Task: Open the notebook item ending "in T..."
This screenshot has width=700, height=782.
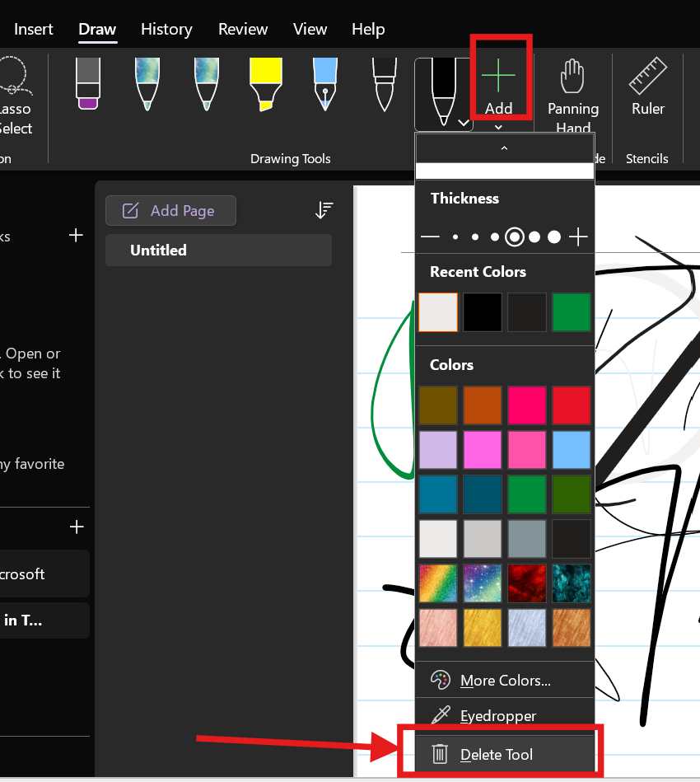Action: (44, 620)
